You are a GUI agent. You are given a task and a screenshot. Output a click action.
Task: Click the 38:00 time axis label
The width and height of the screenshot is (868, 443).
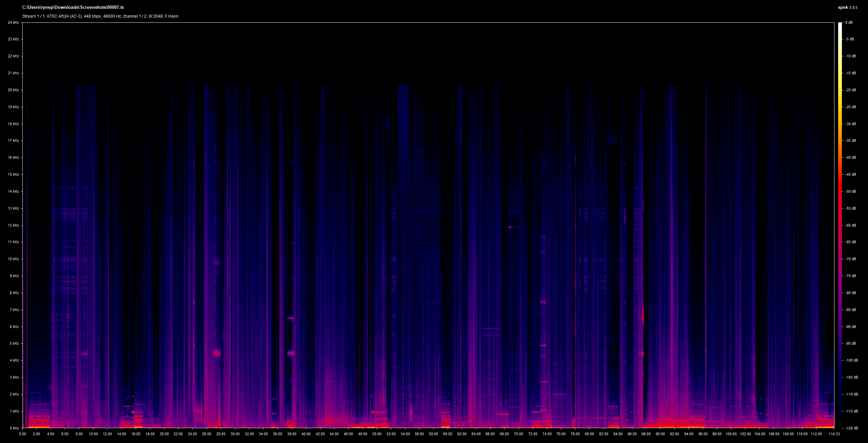(292, 434)
